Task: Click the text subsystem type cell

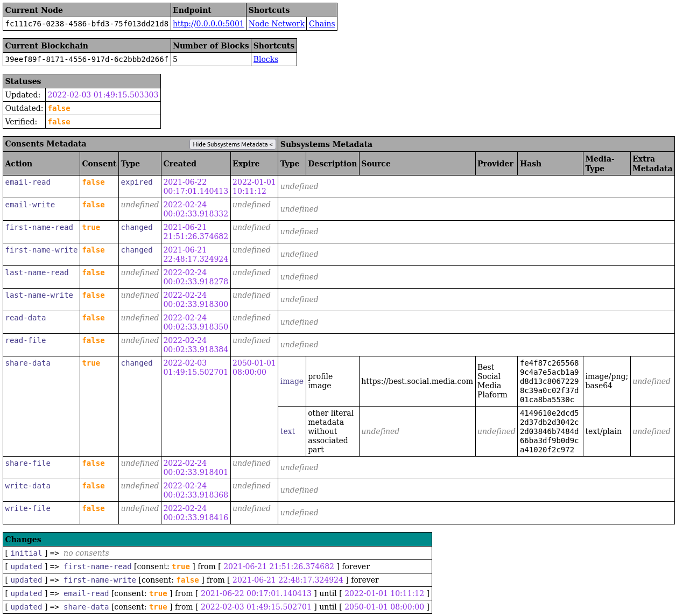Action: tap(292, 431)
